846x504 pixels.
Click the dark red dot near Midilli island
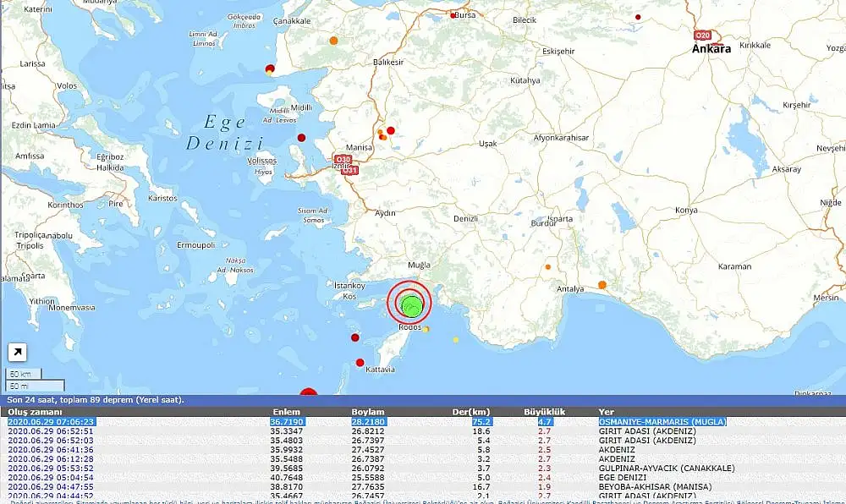pos(302,138)
